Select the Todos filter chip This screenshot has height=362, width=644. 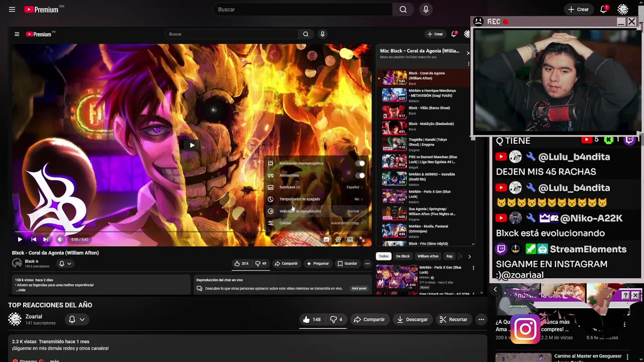[383, 256]
